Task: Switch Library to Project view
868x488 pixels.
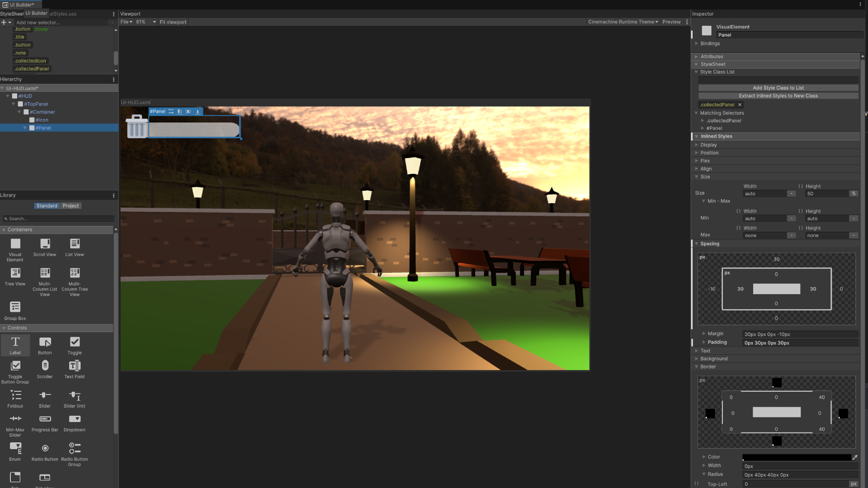Action: pos(71,206)
